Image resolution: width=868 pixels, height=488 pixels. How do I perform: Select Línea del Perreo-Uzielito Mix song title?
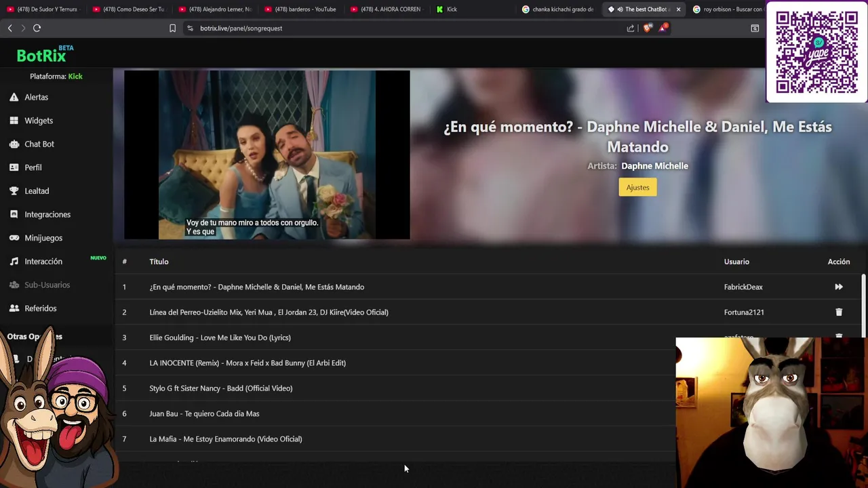pyautogui.click(x=269, y=312)
